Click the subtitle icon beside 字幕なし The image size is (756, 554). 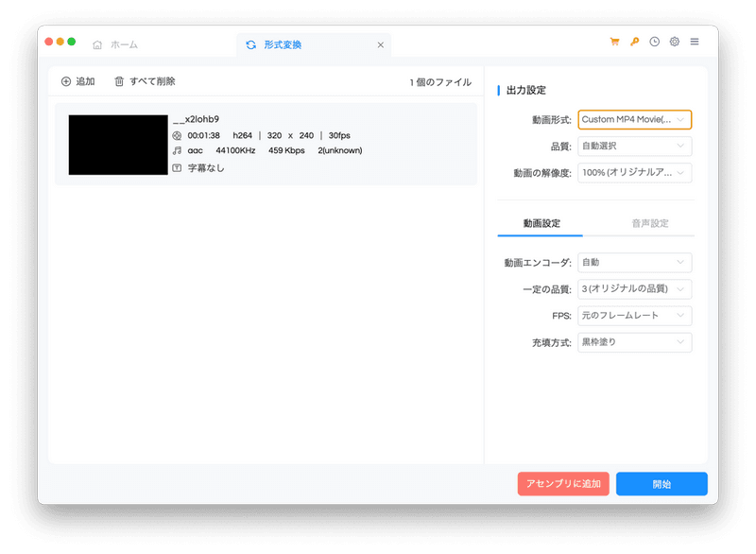(177, 167)
